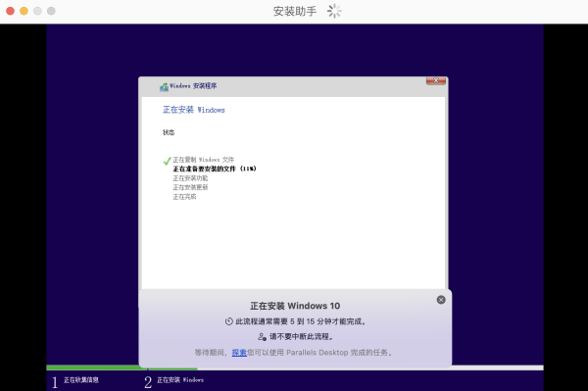588x391 pixels.
Task: Click the 正在复制 Windows 文件 status line
Action: coord(203,160)
